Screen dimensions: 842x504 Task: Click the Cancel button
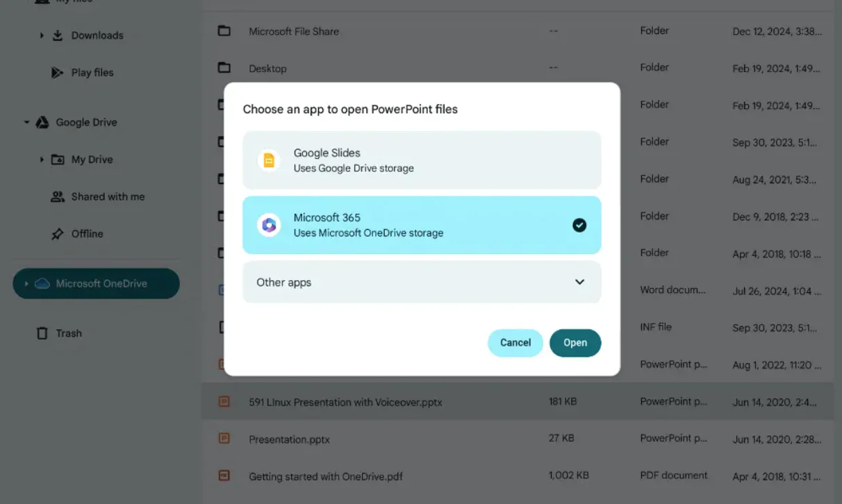[x=515, y=343]
